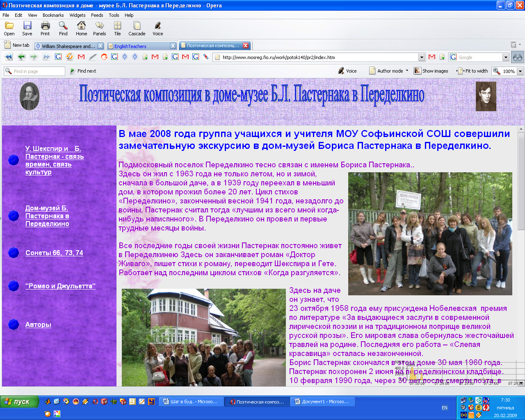This screenshot has width=525, height=420.
Task: Click the "Авторы" sidebar link
Action: [x=38, y=324]
